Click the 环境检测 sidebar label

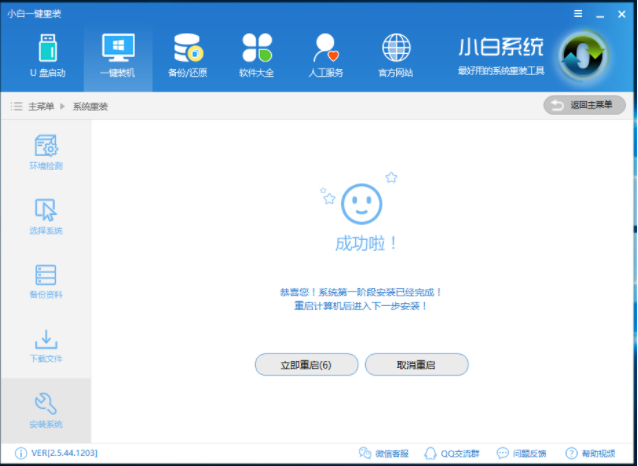[46, 166]
